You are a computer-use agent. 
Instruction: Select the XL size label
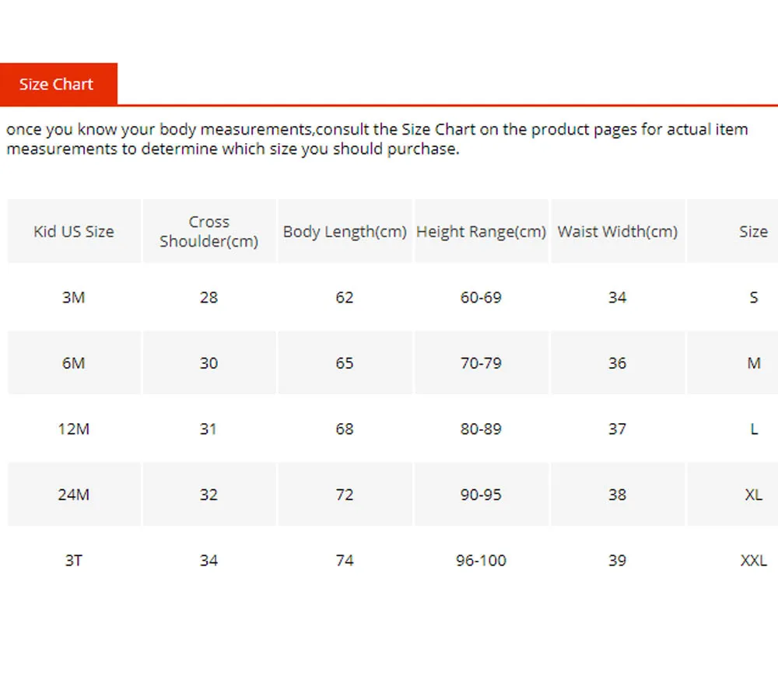point(753,495)
